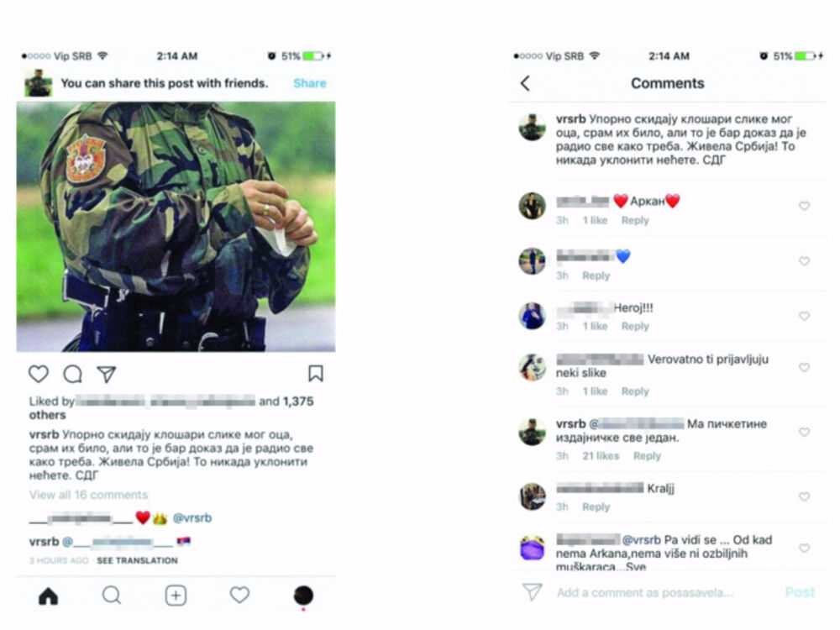Screen dimensions: 840x630
Task: Go back using the Comments chevron
Action: [526, 83]
